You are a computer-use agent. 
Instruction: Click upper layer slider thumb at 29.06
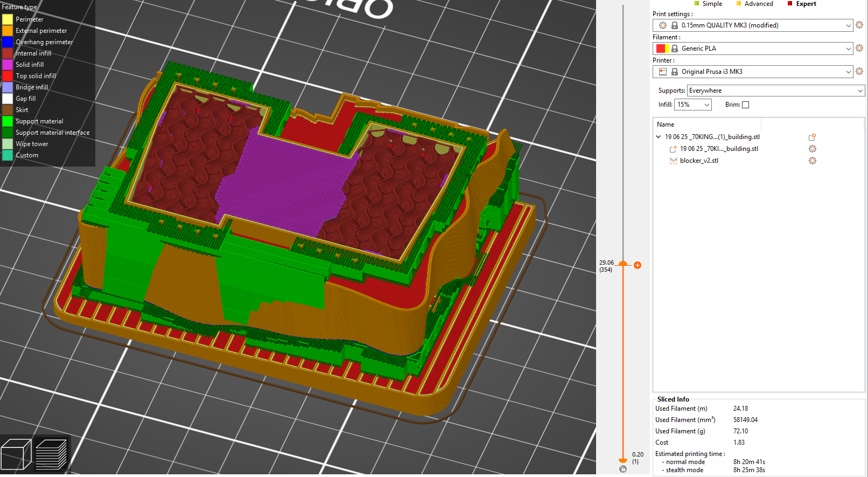click(x=623, y=264)
